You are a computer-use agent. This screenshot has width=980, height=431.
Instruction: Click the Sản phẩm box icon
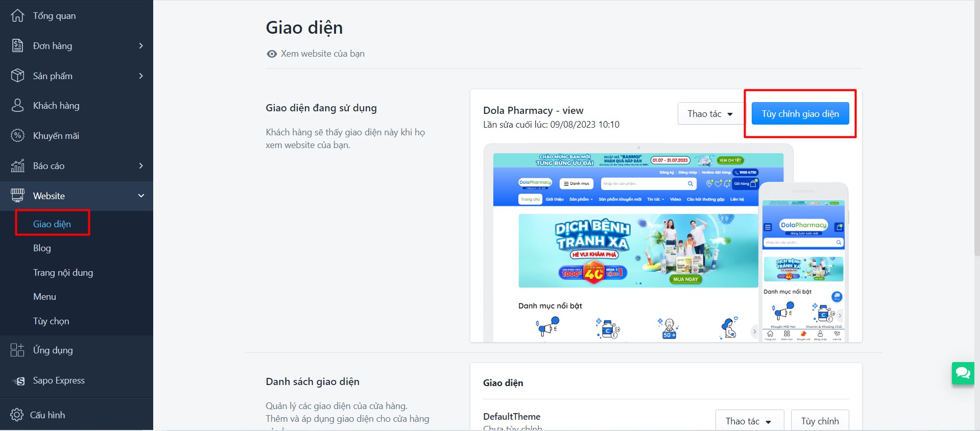pos(17,76)
